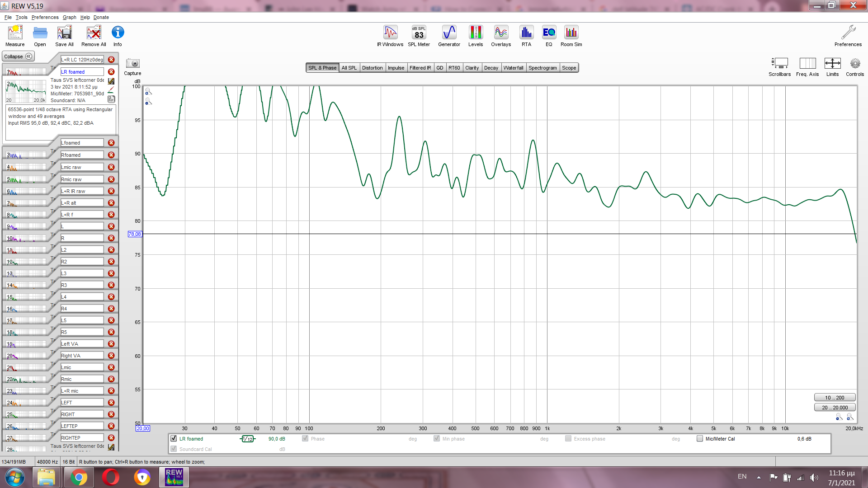This screenshot has width=868, height=488.
Task: Open graph Controls gear icon
Action: coord(854,64)
